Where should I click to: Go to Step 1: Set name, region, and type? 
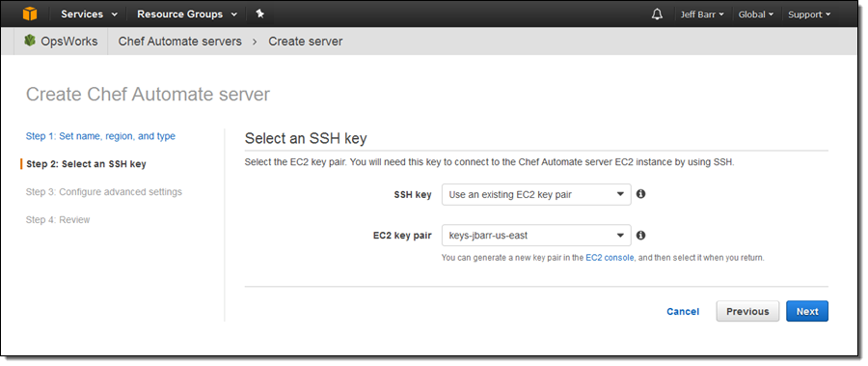point(100,136)
